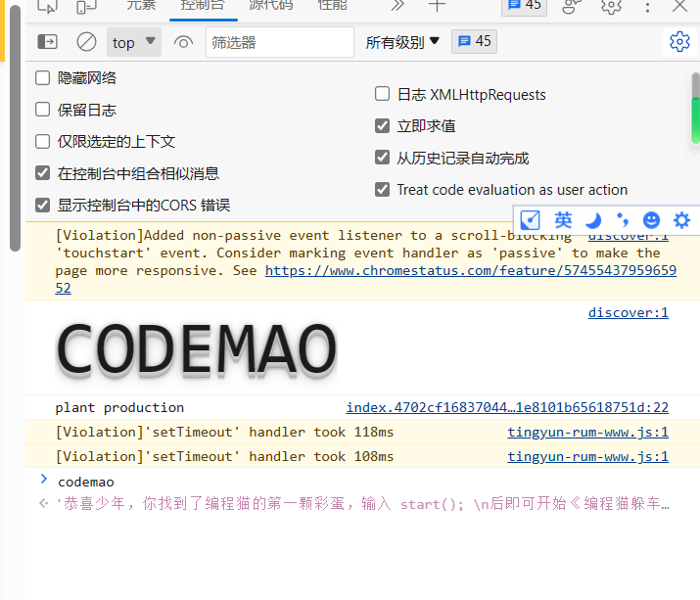The image size is (700, 600).
Task: Uncheck 在控制台中组合相似消息
Action: [x=42, y=173]
